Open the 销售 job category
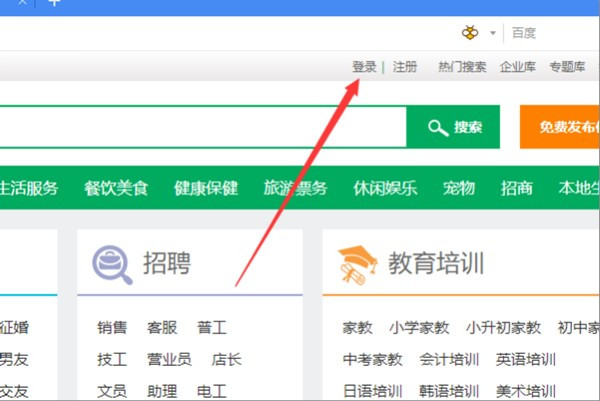 112,328
